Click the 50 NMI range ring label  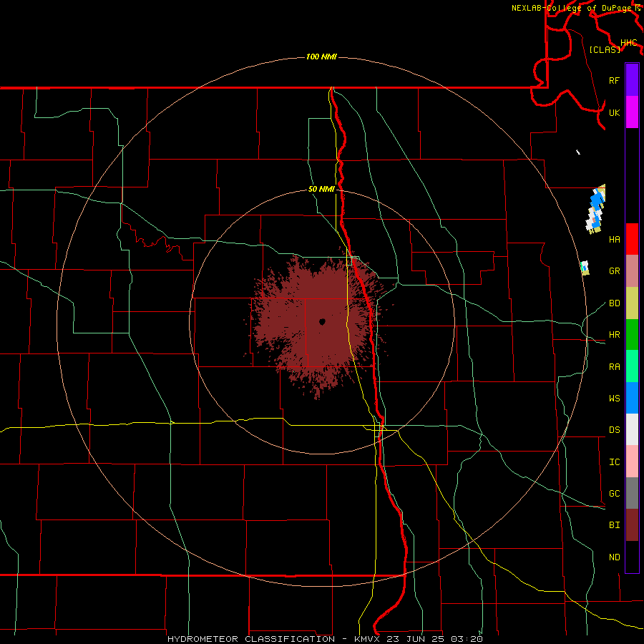click(321, 190)
